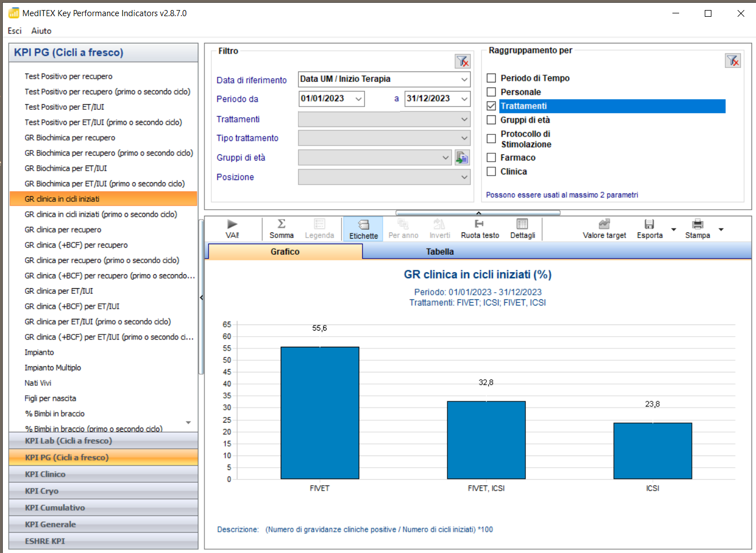This screenshot has height=553, width=756.
Task: Toggle the Etichette labels icon
Action: click(363, 225)
